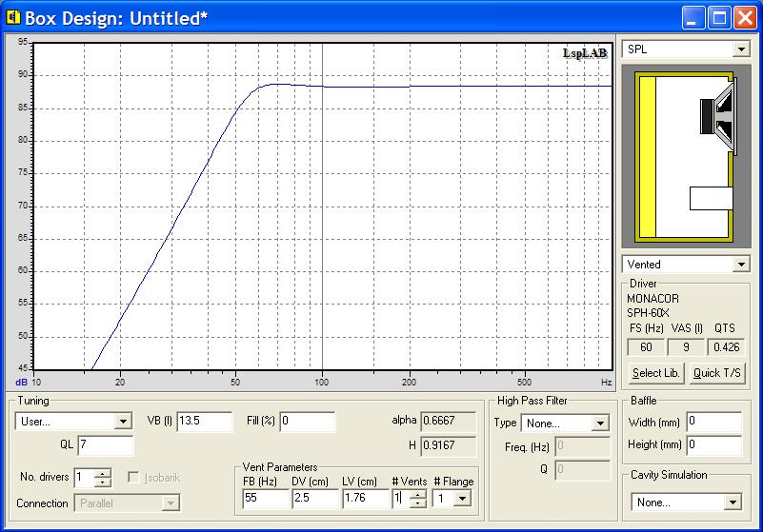763x532 pixels.
Task: Click the LspLAB label in graph
Action: coord(585,53)
